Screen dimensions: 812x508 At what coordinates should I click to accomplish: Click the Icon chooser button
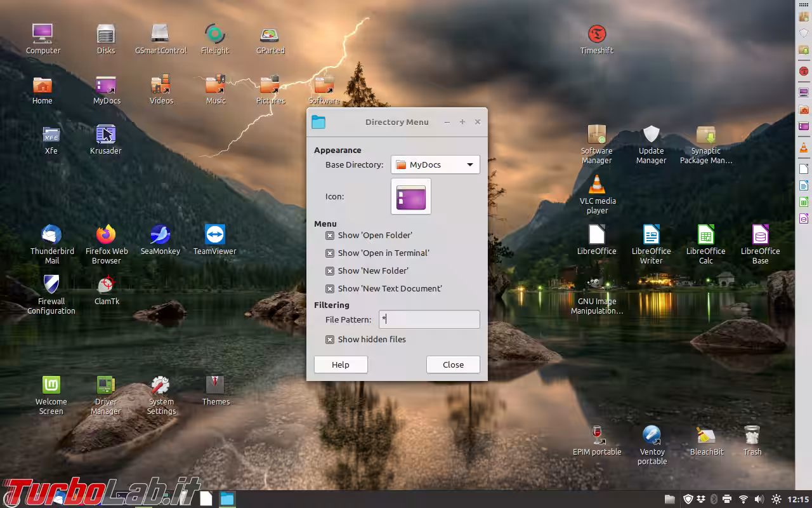pos(410,197)
